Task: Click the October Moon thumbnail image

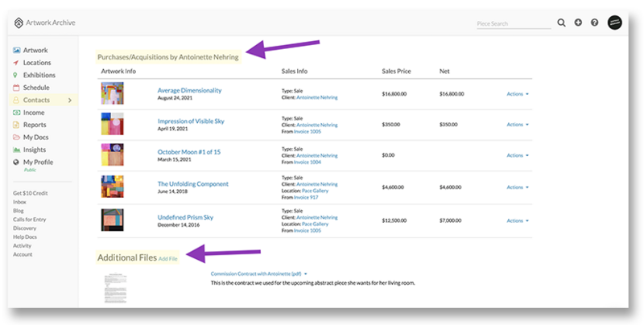Action: [x=112, y=154]
